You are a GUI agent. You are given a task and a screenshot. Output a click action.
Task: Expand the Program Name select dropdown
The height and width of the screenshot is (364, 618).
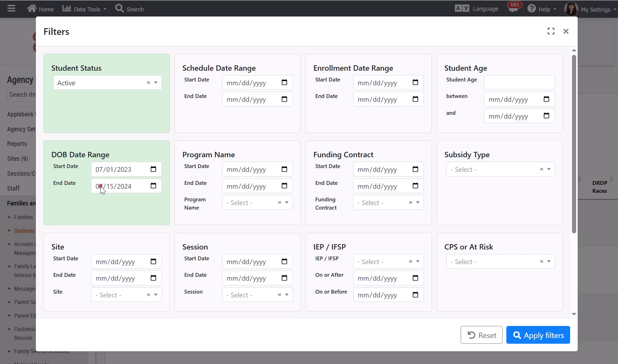[286, 203]
